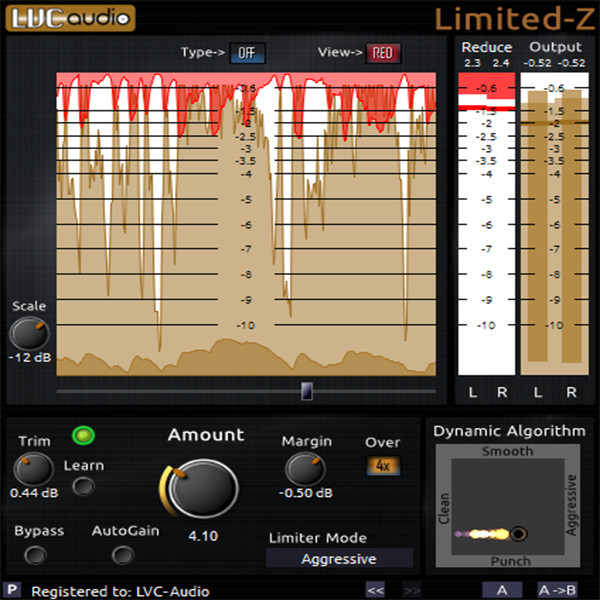600x600 pixels.
Task: Click the slider handle below waveform display
Action: click(307, 391)
